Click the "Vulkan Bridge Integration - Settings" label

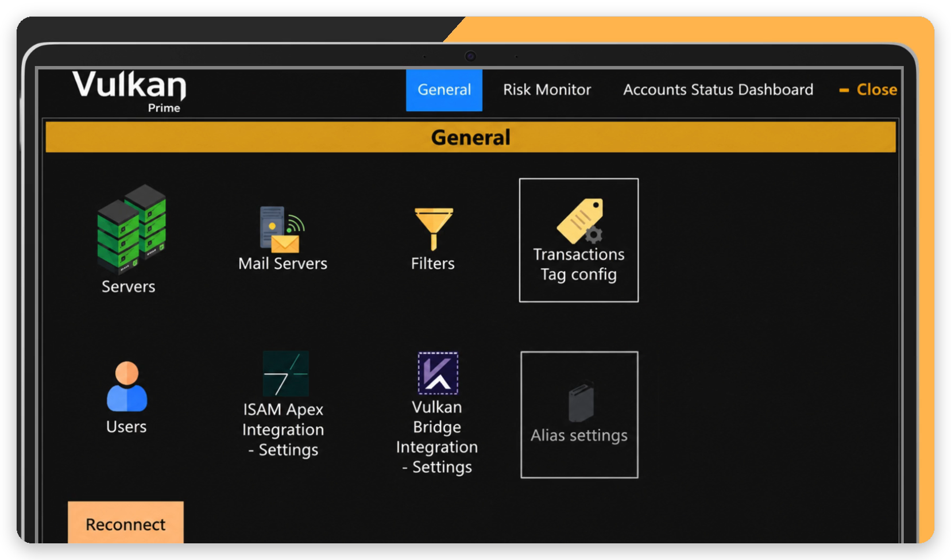(x=437, y=437)
